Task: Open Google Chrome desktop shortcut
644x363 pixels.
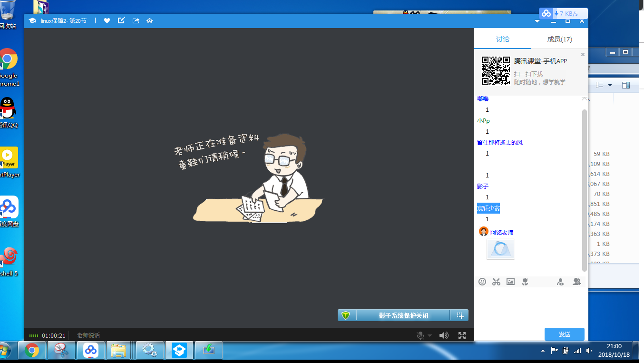Action: coord(8,67)
